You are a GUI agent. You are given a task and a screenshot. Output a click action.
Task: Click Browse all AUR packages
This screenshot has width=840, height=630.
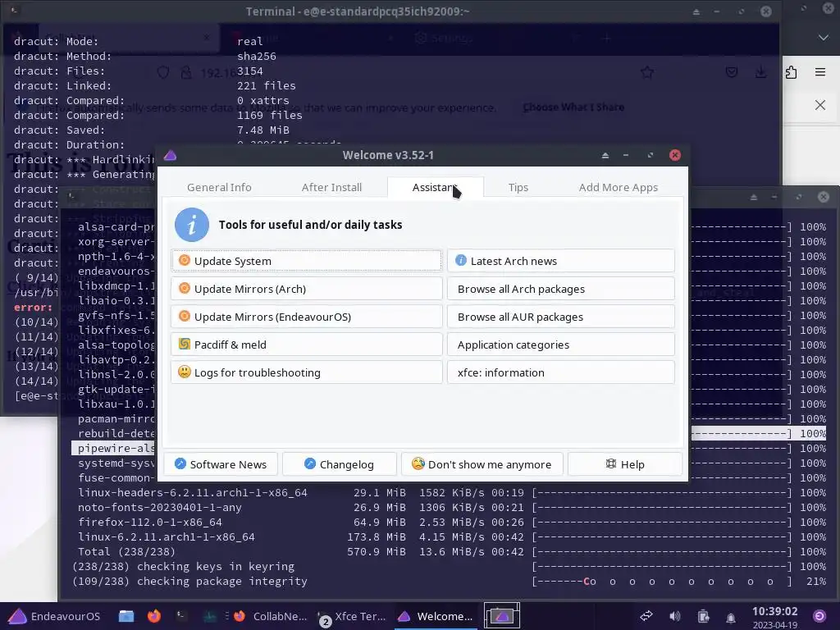(561, 317)
